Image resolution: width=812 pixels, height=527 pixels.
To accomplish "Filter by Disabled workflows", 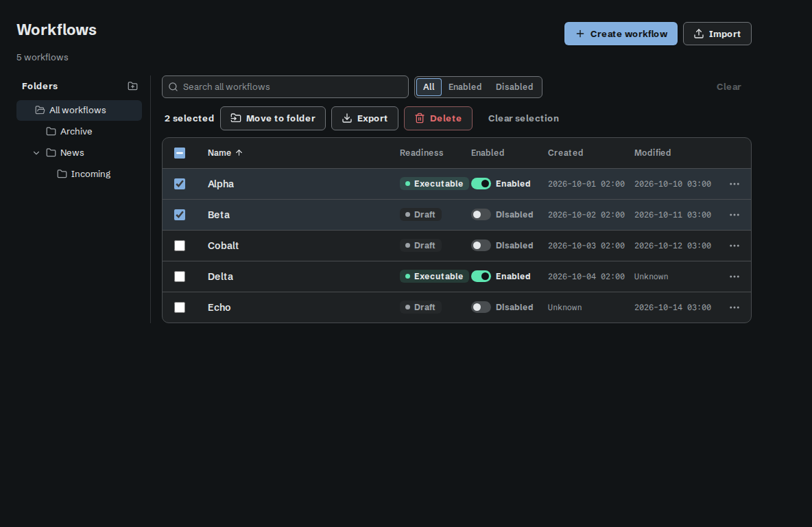I will click(514, 87).
